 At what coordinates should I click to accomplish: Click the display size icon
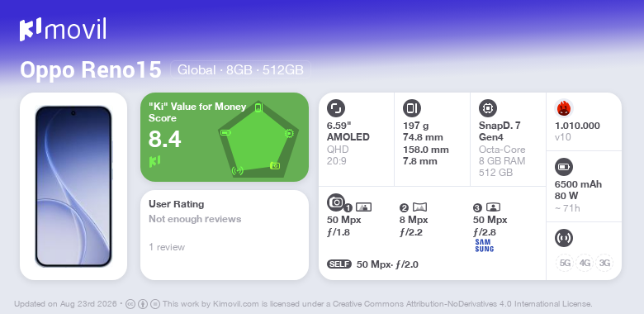click(x=336, y=108)
